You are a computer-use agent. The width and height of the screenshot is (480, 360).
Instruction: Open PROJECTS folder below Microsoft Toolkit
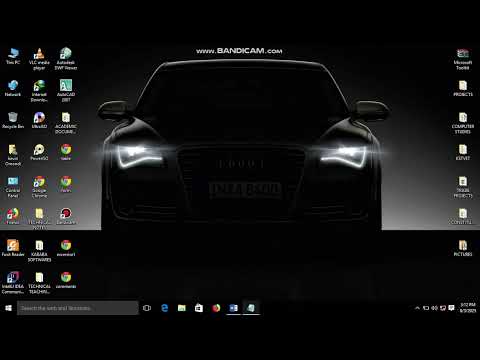[x=463, y=88]
